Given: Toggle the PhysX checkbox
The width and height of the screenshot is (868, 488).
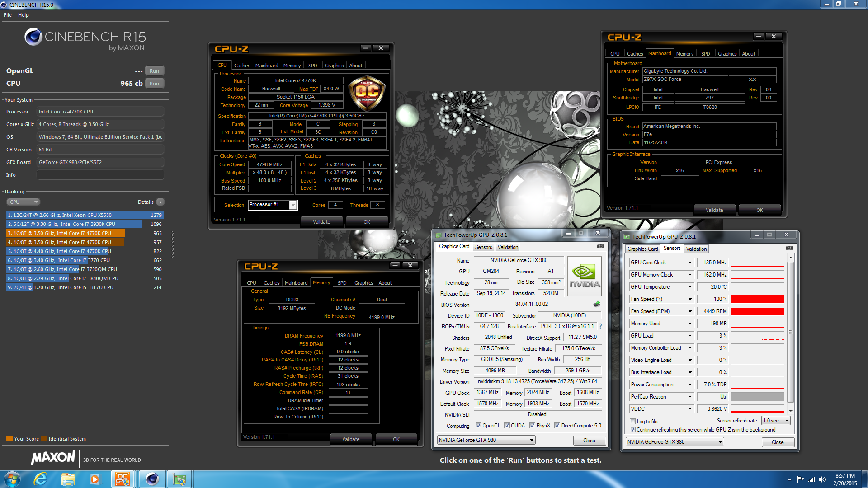Looking at the screenshot, I should pyautogui.click(x=532, y=426).
